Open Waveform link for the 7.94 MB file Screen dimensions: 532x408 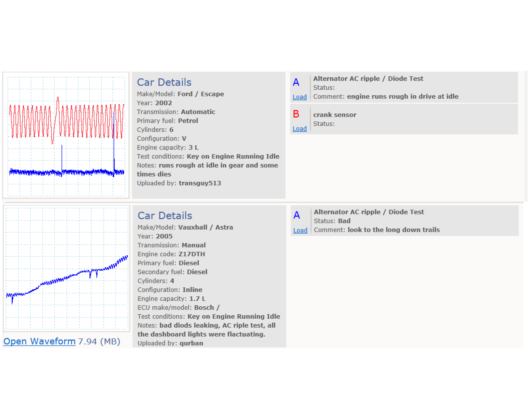(x=39, y=341)
